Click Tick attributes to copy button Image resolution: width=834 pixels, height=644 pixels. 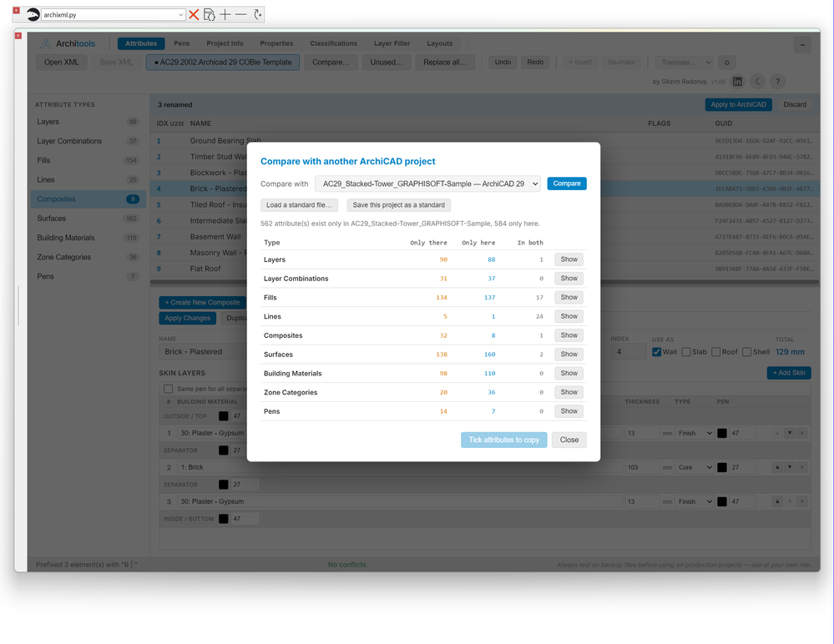(503, 440)
